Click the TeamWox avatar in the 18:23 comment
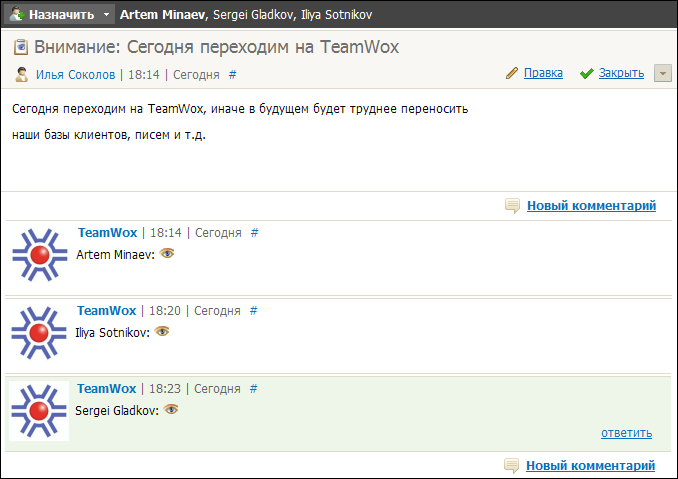Screen dimensions: 678x479 click(39, 411)
